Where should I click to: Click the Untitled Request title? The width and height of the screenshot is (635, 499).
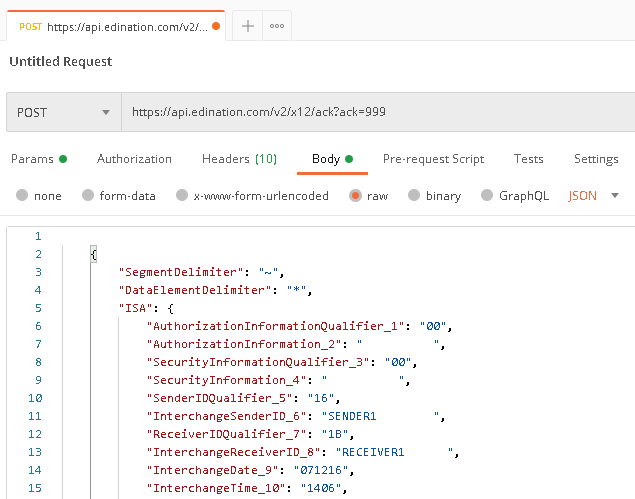pos(61,62)
